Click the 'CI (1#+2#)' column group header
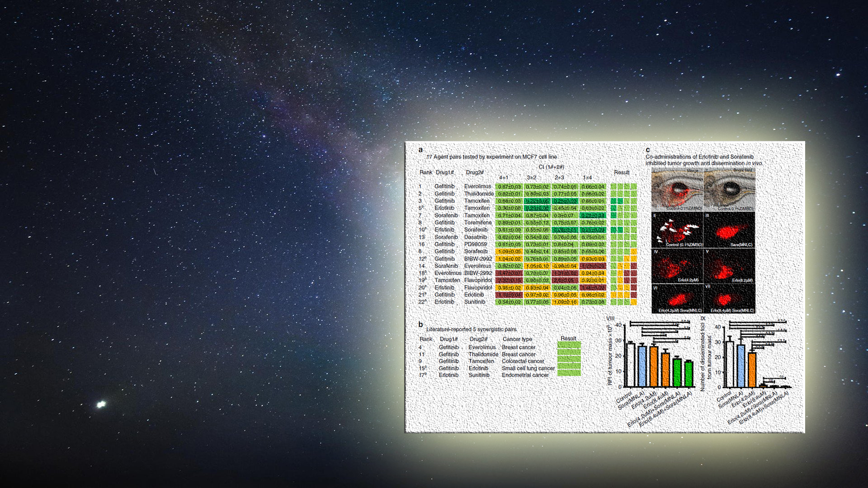 (551, 167)
